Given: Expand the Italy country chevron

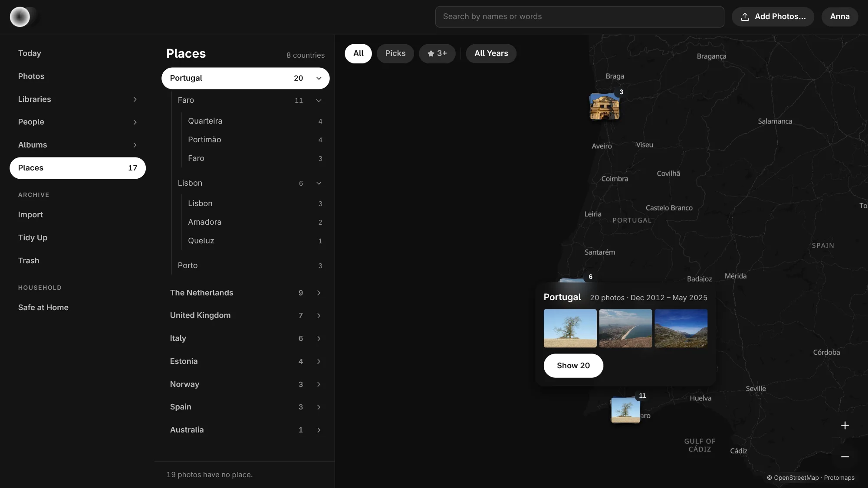Looking at the screenshot, I should pyautogui.click(x=319, y=339).
